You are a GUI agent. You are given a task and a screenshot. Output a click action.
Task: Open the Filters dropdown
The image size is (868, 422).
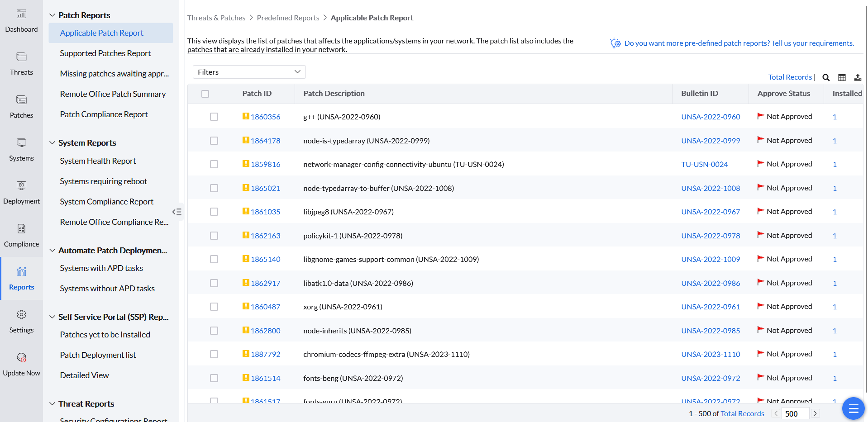(x=249, y=72)
